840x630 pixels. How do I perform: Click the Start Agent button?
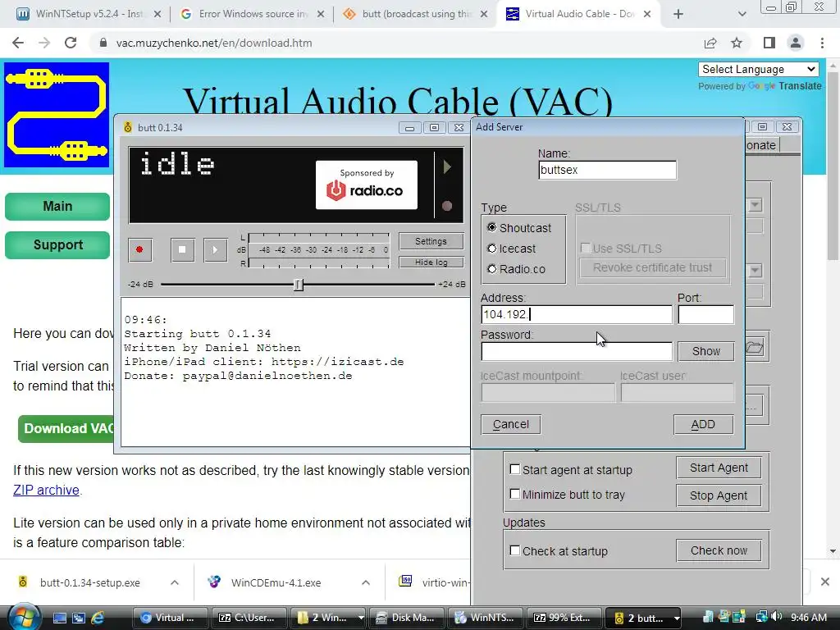[x=719, y=468]
